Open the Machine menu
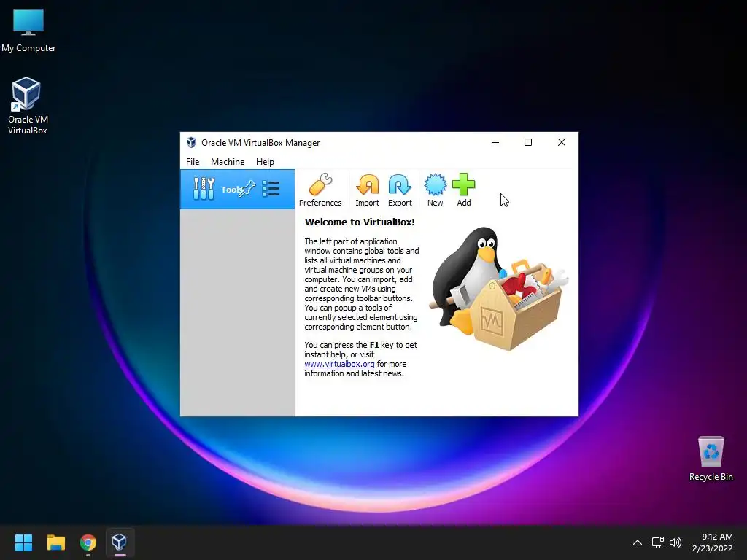This screenshot has width=747, height=560. tap(228, 162)
